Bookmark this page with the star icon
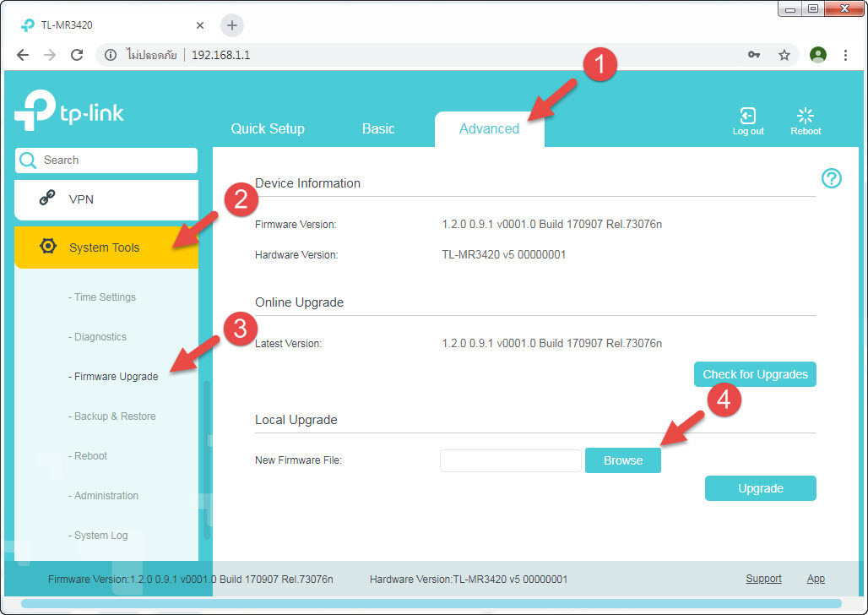868x615 pixels. tap(784, 55)
